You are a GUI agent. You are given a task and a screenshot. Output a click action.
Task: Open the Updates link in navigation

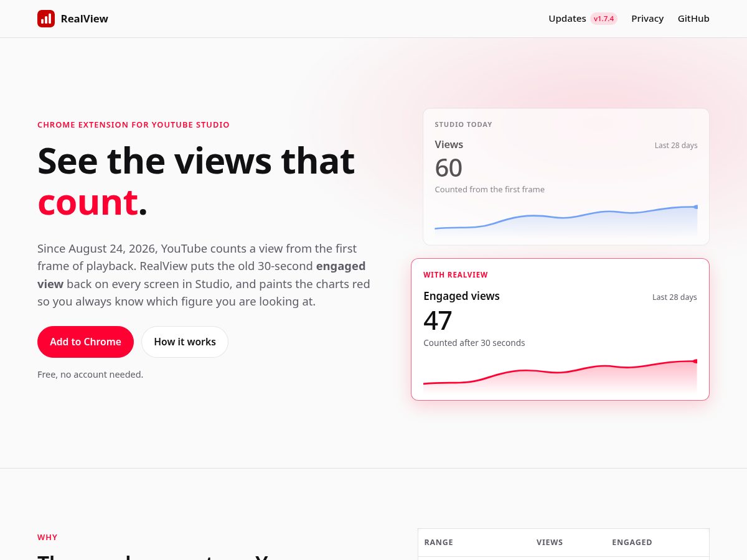(x=567, y=19)
